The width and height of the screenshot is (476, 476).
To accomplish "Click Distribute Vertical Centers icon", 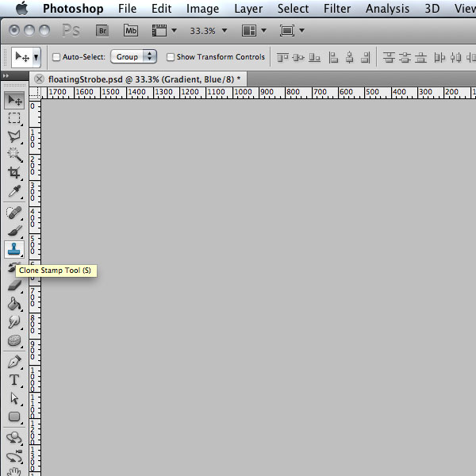I will point(405,57).
